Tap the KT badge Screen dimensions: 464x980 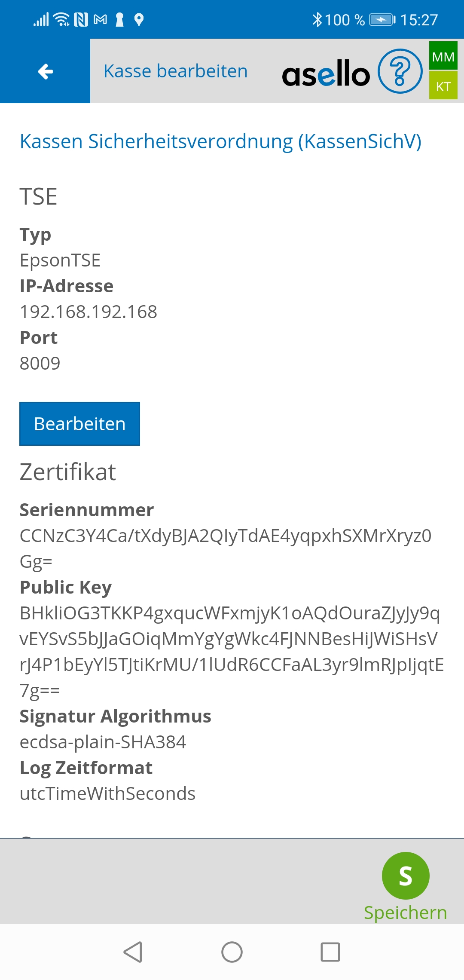pos(443,86)
